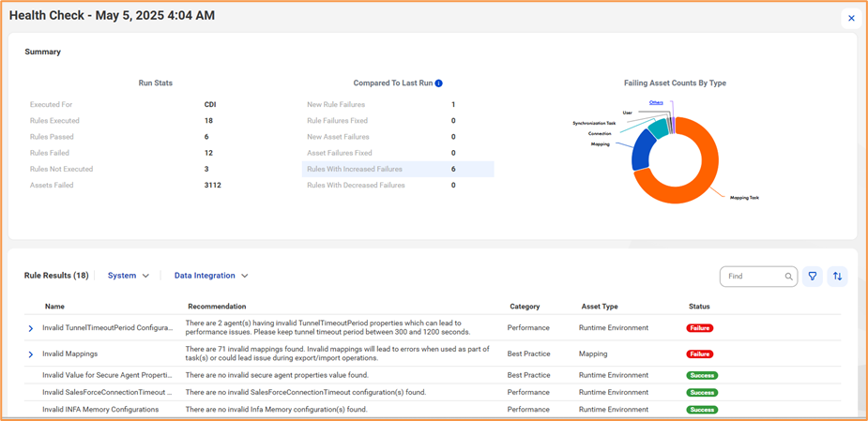The image size is (868, 421).
Task: Click the Executed For value CDI
Action: coord(210,105)
